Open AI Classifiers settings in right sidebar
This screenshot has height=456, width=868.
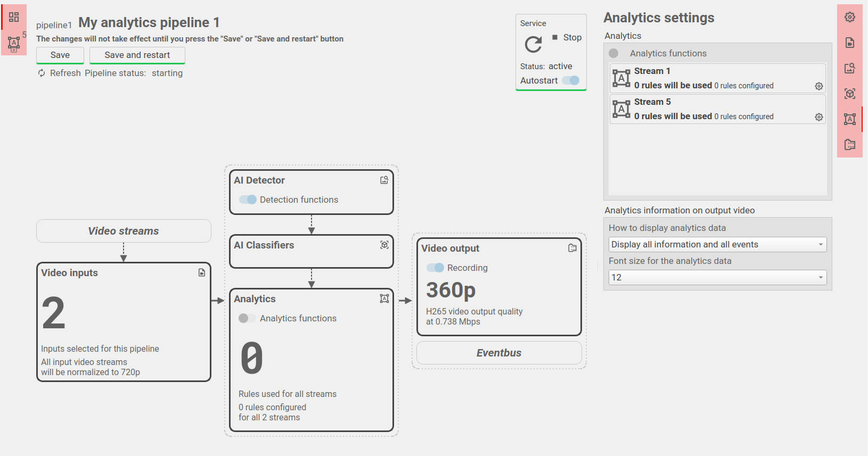click(850, 94)
